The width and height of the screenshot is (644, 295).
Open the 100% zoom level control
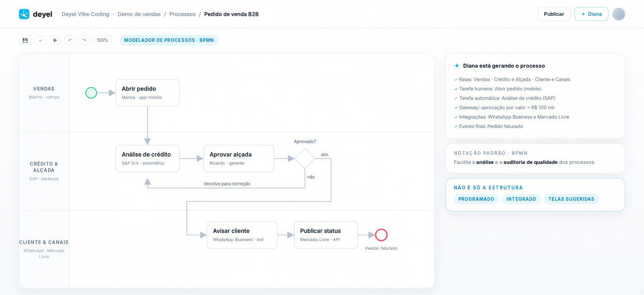[x=102, y=40]
